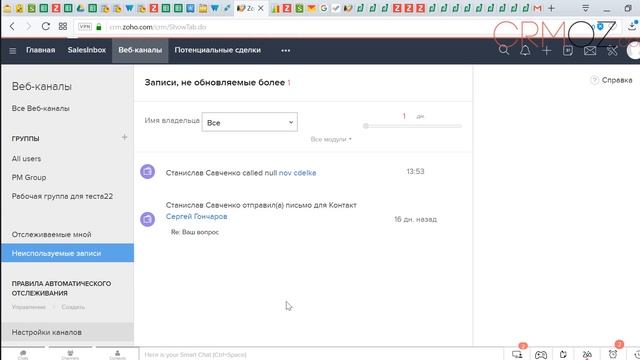Open the hamburger menu in Zoho CRM header

tap(13, 51)
